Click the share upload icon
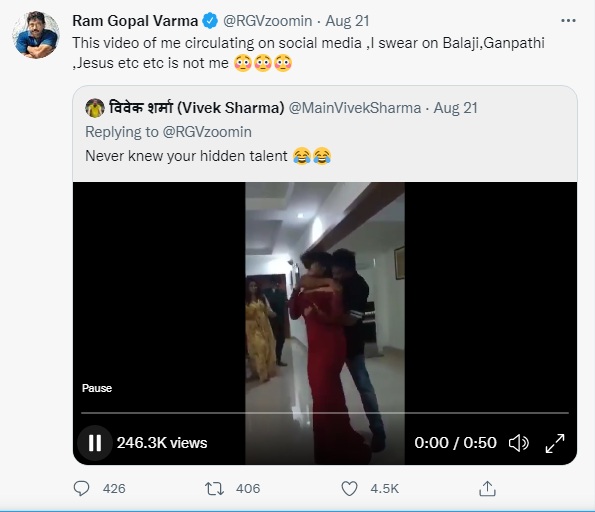The height and width of the screenshot is (512, 595). click(487, 488)
